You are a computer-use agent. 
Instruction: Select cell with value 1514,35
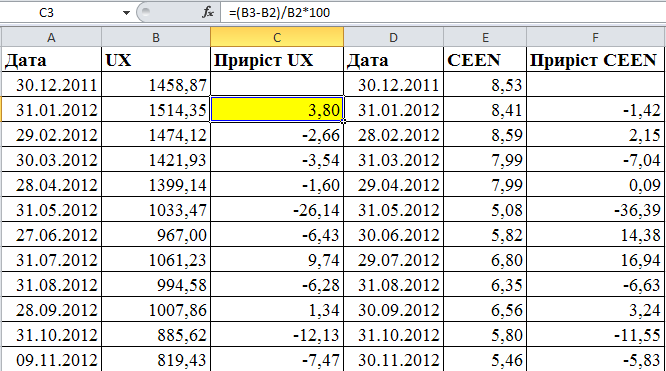(x=156, y=110)
